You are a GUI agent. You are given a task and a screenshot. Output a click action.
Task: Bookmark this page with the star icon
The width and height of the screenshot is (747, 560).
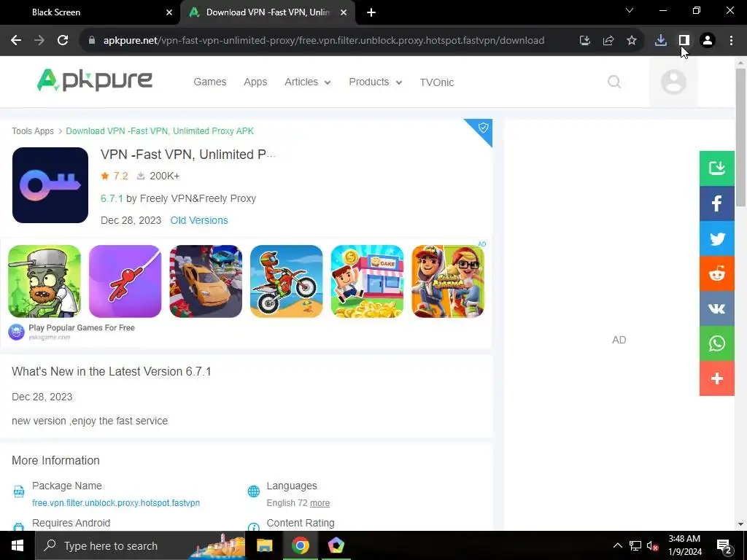pyautogui.click(x=632, y=41)
